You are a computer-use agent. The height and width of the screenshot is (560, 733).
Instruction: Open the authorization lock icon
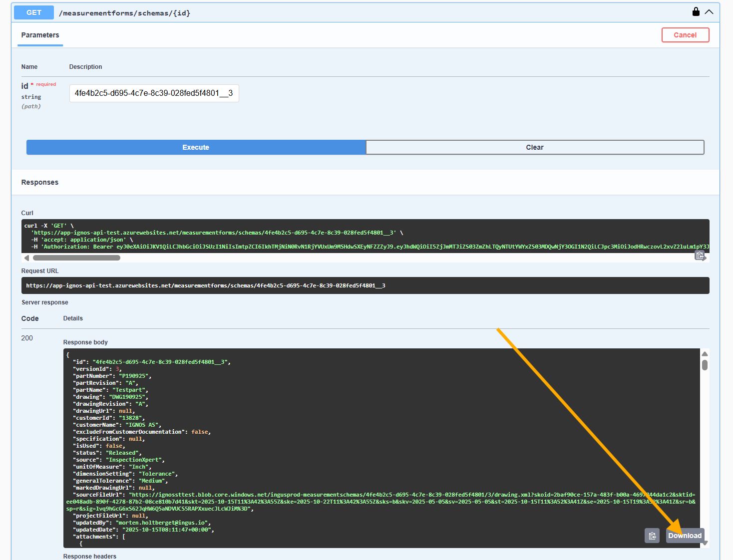pos(696,11)
